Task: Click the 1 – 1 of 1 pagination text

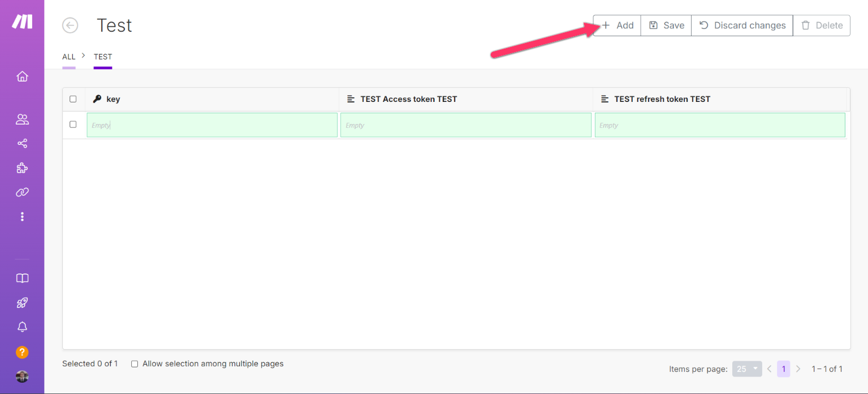Action: (x=827, y=369)
